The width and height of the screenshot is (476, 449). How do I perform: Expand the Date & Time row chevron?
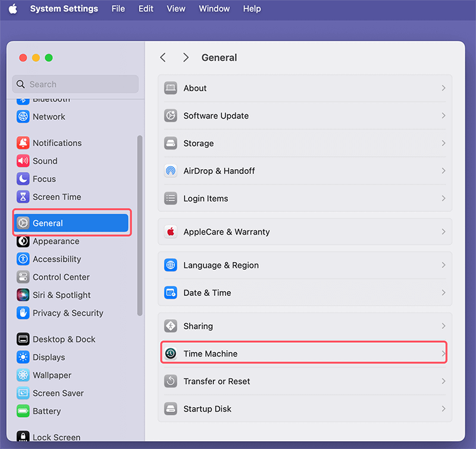pyautogui.click(x=443, y=292)
